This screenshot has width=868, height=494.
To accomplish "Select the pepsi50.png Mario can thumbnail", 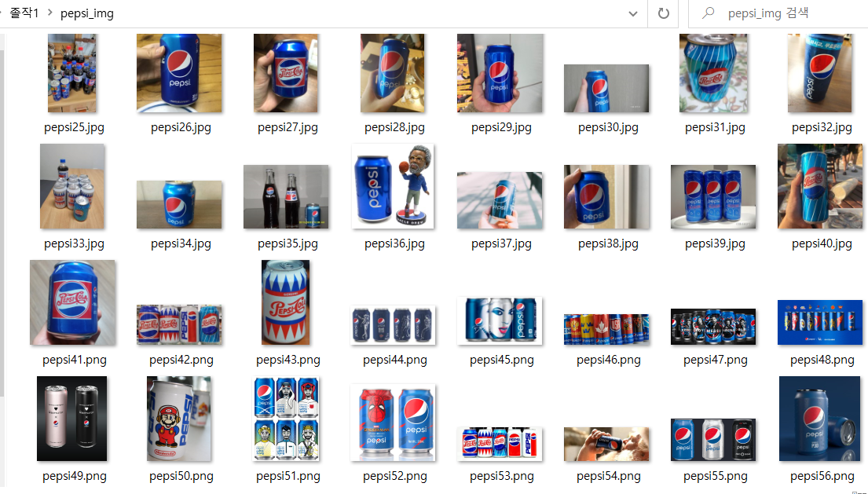I will (179, 419).
